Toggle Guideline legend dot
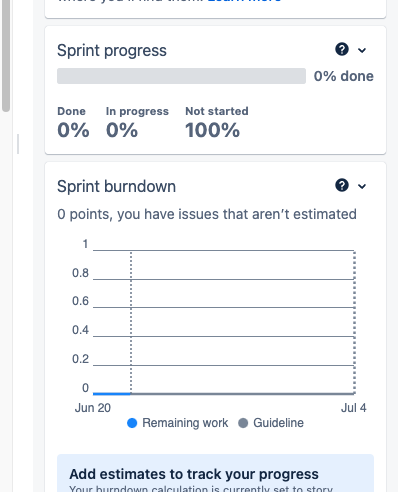Viewport: 416px width, 492px height. 243,423
